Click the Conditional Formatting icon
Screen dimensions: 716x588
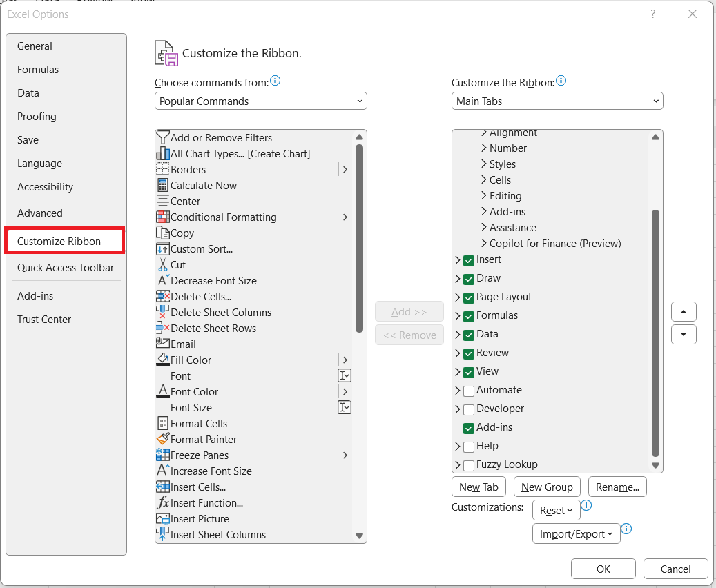coord(162,217)
